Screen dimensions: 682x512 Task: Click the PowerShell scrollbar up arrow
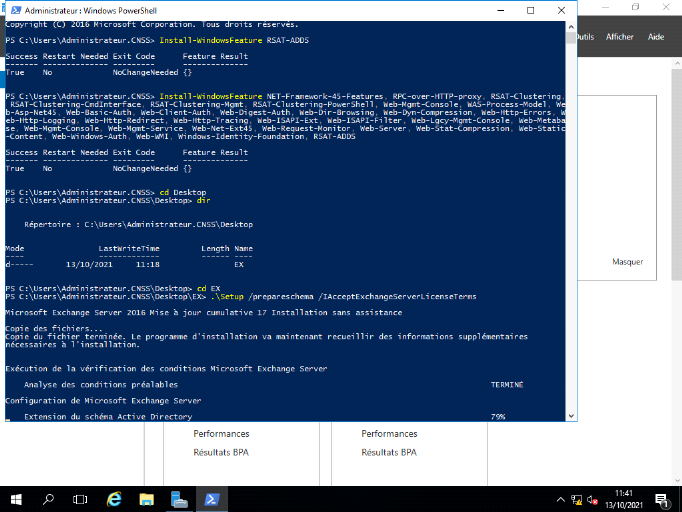[x=571, y=27]
